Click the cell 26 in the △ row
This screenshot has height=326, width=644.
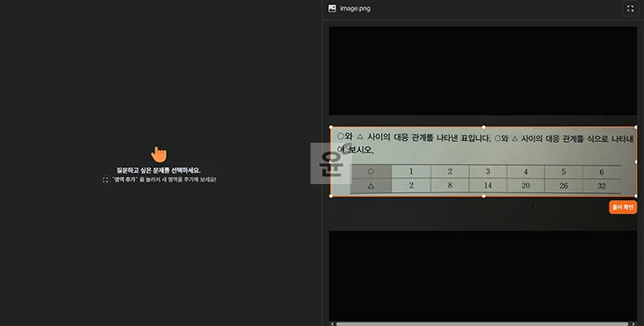pyautogui.click(x=564, y=186)
